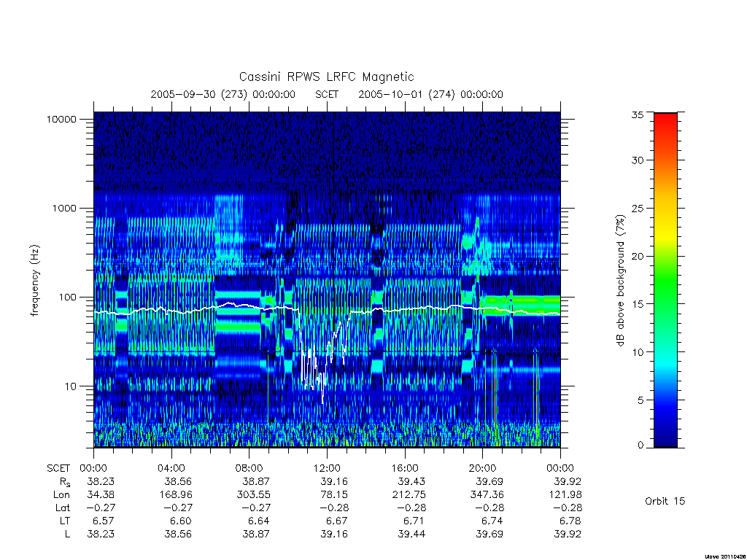Click the longitude value "78.15"
The height and width of the screenshot is (560, 747).
click(x=334, y=495)
